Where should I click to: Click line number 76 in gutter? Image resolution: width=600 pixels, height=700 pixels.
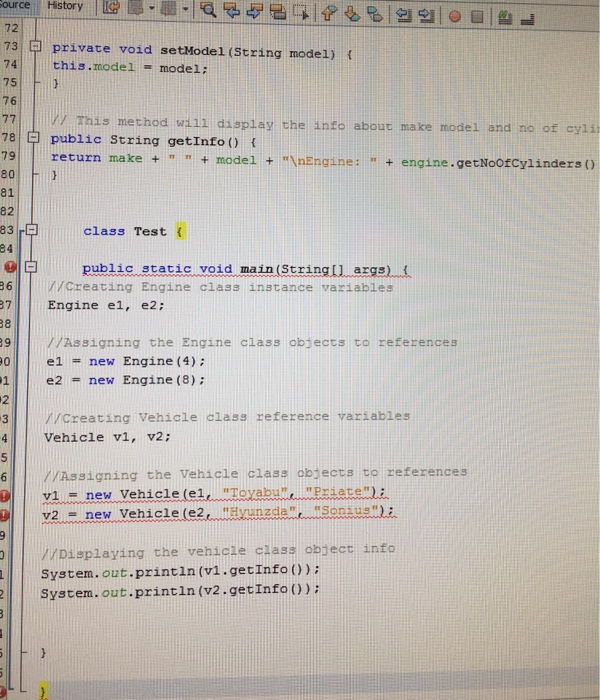click(9, 101)
